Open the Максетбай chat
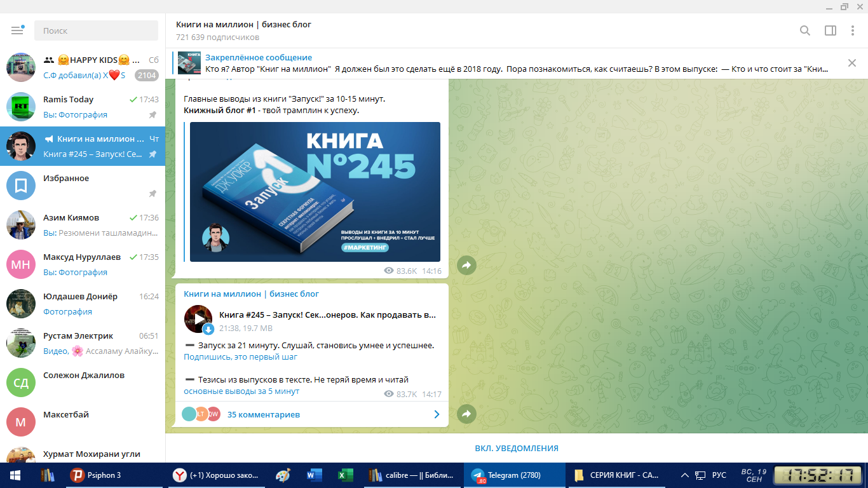This screenshot has height=488, width=868. (83, 422)
